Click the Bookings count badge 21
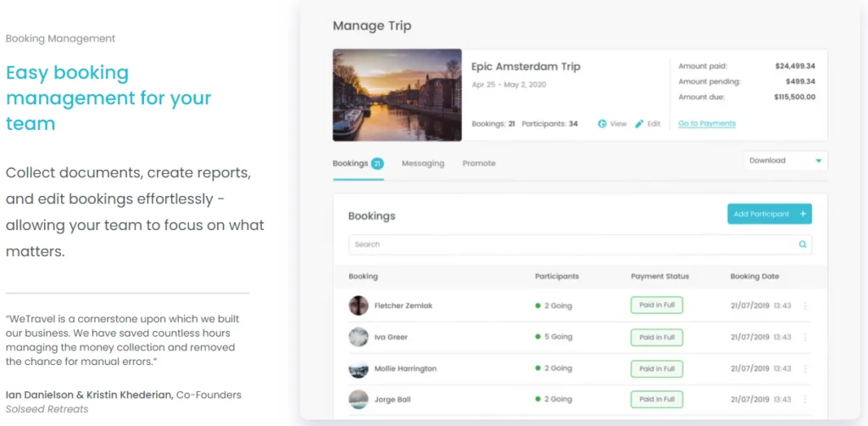The height and width of the screenshot is (426, 868). click(x=377, y=164)
